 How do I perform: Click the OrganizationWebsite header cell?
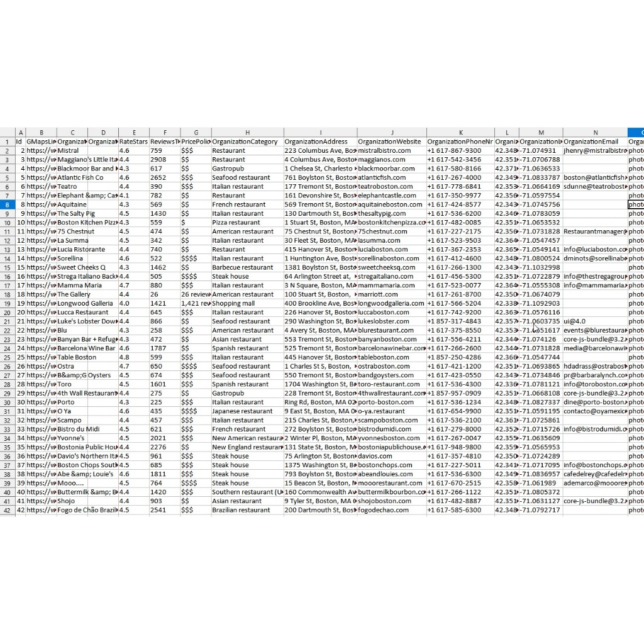point(392,142)
